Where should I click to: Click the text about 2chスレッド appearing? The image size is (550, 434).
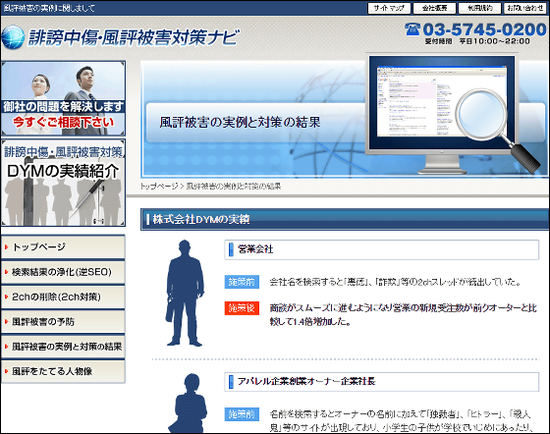pyautogui.click(x=395, y=282)
